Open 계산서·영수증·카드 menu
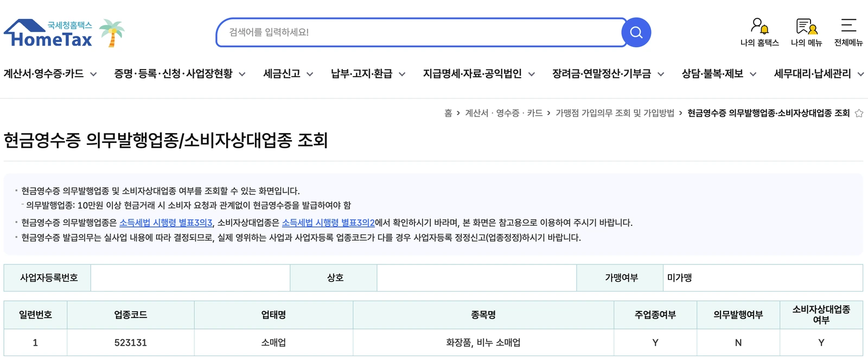The width and height of the screenshot is (868, 361). tap(44, 74)
